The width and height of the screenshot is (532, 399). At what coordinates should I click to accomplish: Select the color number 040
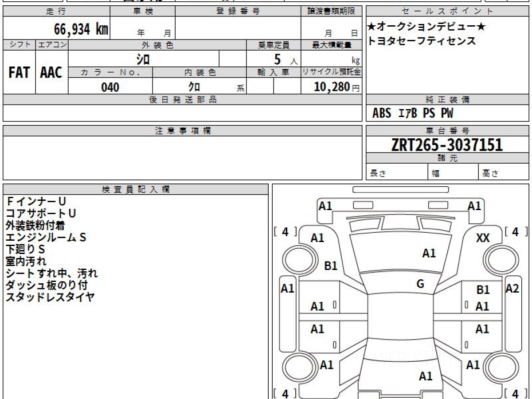point(110,87)
